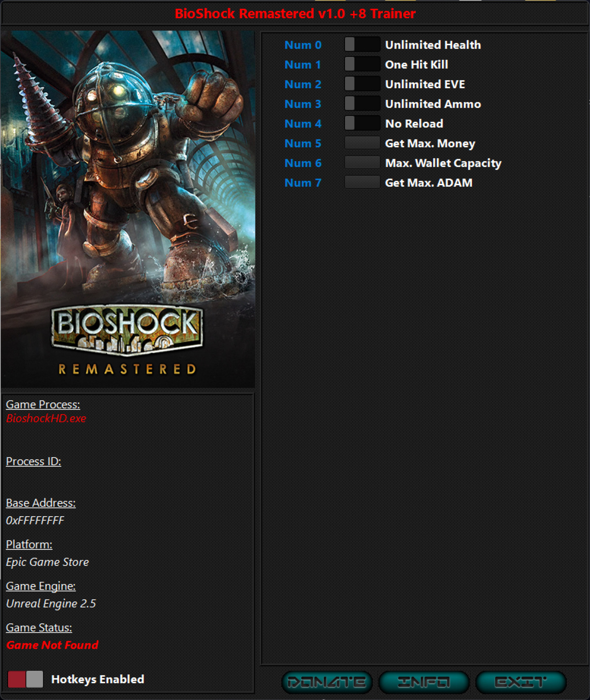Trigger the Get Max. ADAM cheat

[362, 182]
